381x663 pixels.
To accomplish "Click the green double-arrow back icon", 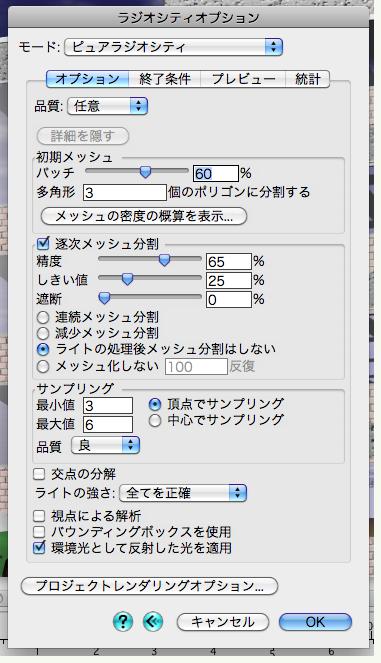I will click(153, 622).
